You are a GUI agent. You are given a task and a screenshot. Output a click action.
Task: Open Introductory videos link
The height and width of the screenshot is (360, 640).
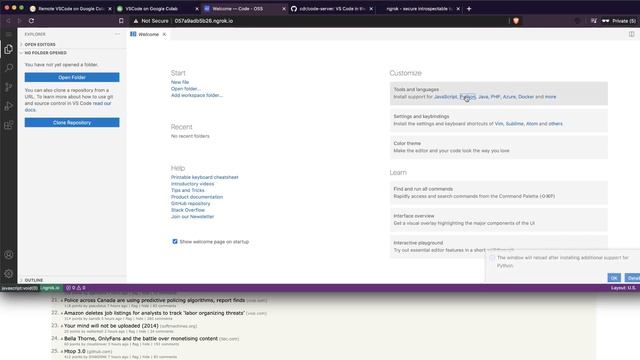point(192,184)
